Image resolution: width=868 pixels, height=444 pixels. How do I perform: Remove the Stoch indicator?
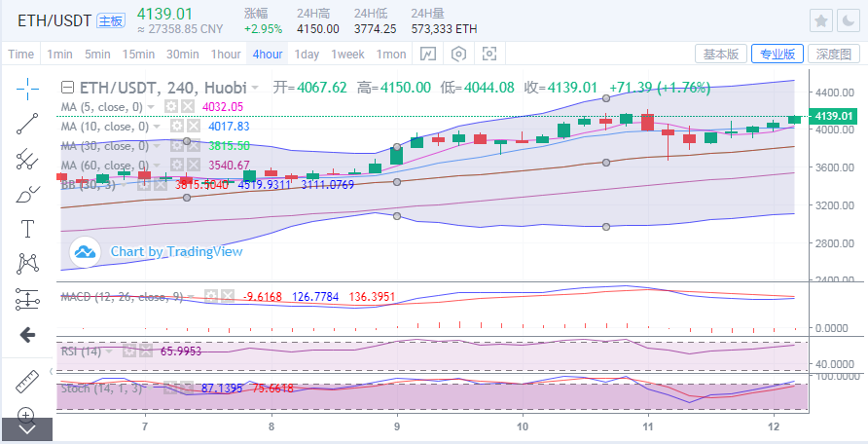(187, 388)
